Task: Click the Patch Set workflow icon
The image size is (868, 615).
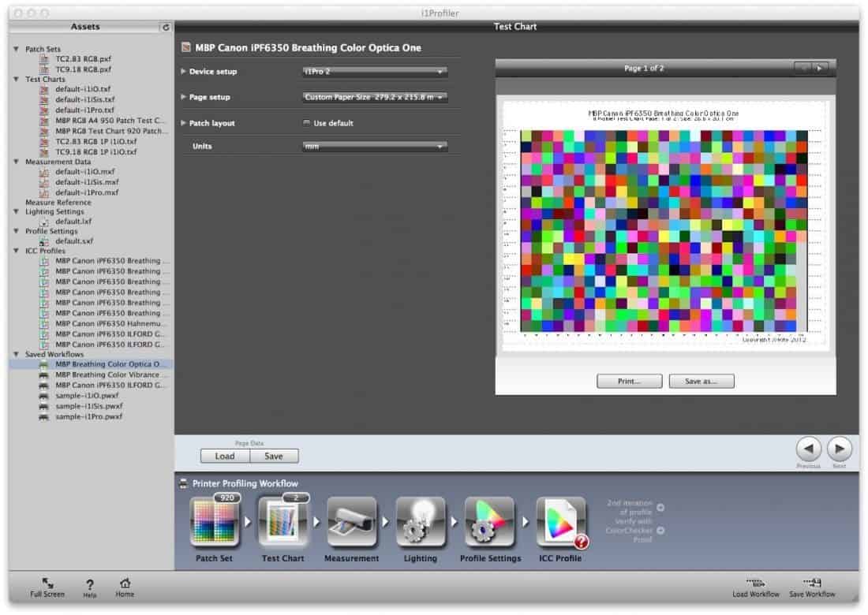Action: coord(215,523)
